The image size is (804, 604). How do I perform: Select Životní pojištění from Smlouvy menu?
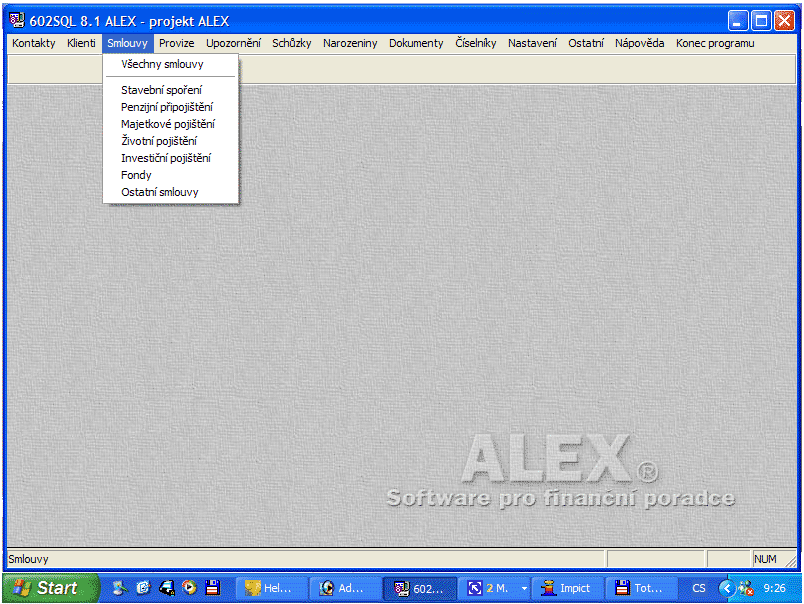159,141
